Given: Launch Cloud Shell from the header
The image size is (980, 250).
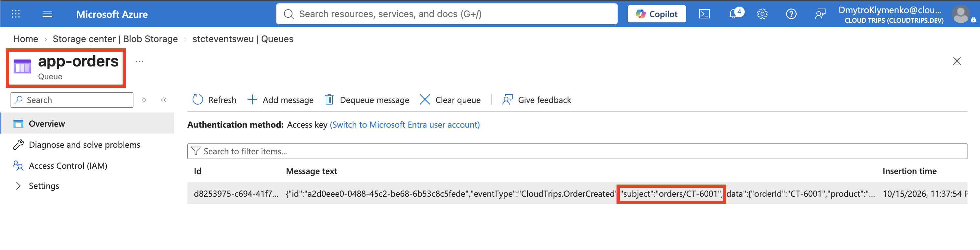Looking at the screenshot, I should [704, 14].
